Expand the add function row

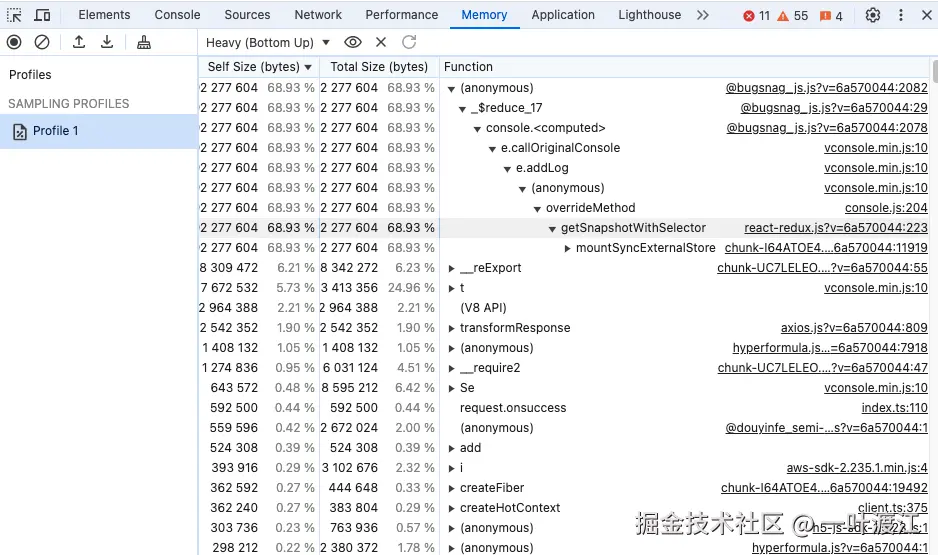tap(452, 448)
